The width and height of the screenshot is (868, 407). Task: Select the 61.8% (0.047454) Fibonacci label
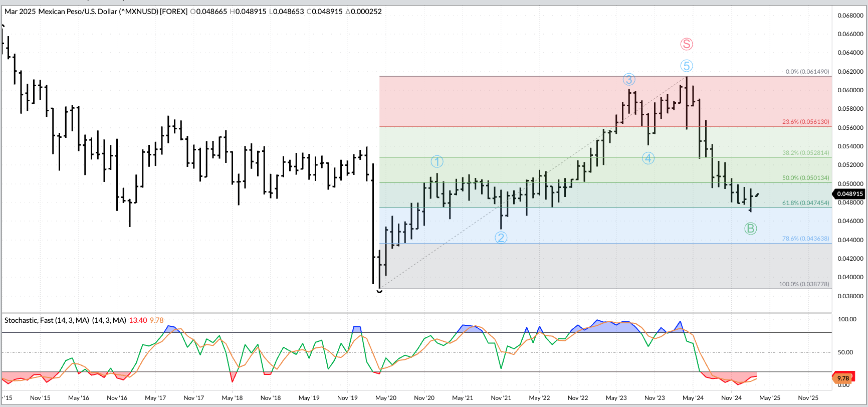[805, 203]
